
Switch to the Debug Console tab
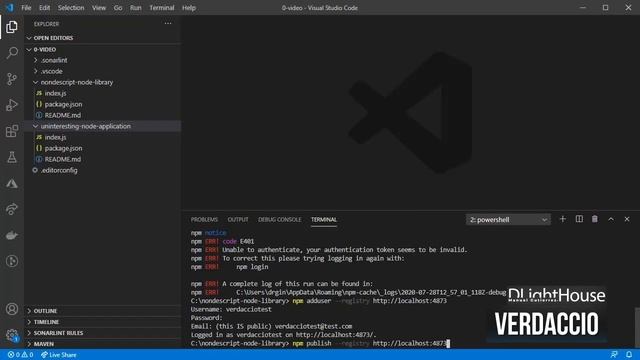(280, 220)
